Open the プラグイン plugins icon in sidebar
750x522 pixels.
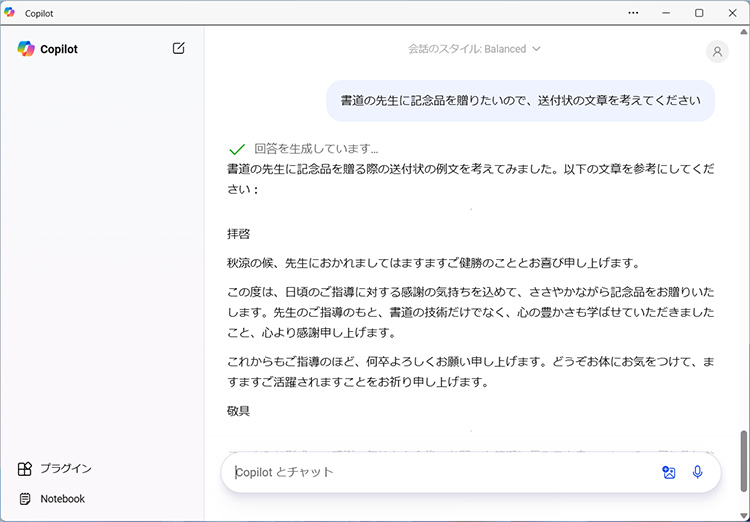25,468
